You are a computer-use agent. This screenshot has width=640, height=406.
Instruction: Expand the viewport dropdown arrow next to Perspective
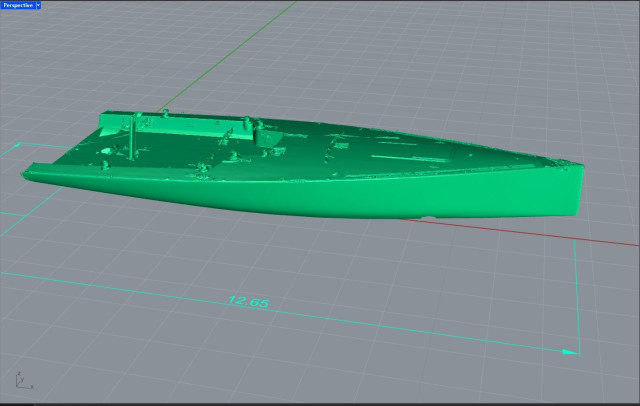(38, 5)
